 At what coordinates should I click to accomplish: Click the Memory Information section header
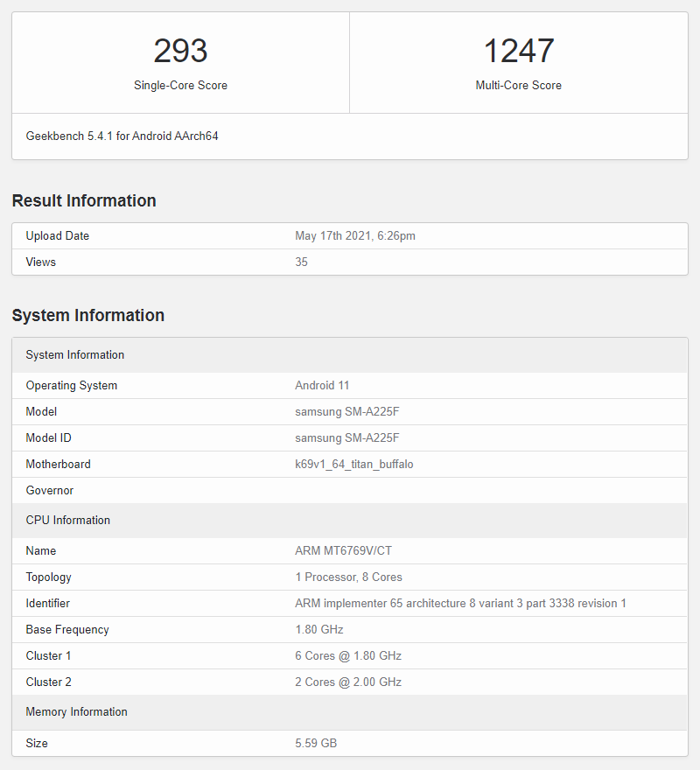(x=76, y=711)
